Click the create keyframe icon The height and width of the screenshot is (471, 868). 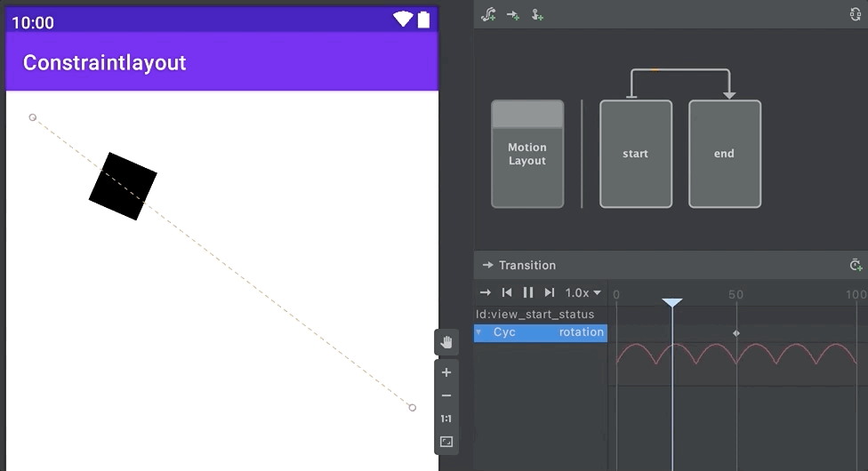tap(856, 265)
